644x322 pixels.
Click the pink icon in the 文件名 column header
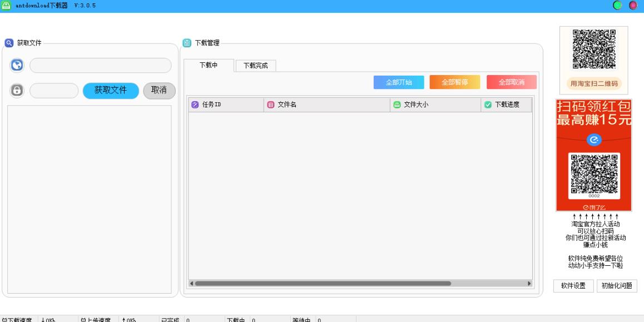coord(271,105)
